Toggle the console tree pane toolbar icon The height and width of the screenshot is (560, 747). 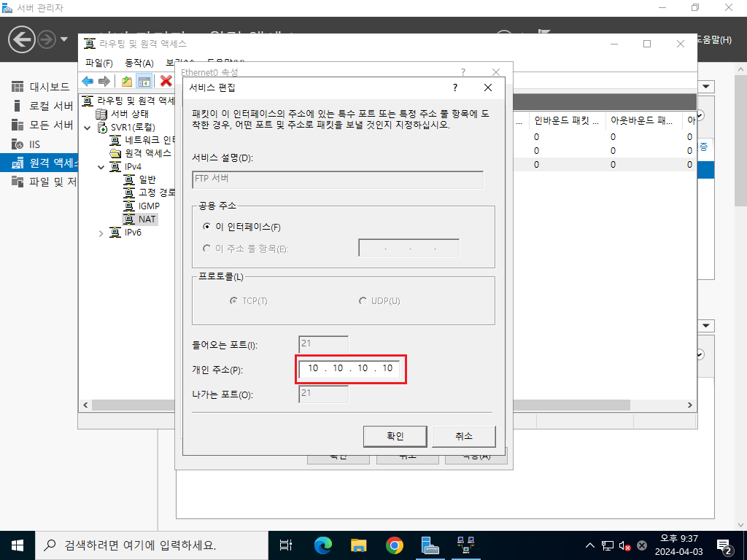tap(144, 82)
